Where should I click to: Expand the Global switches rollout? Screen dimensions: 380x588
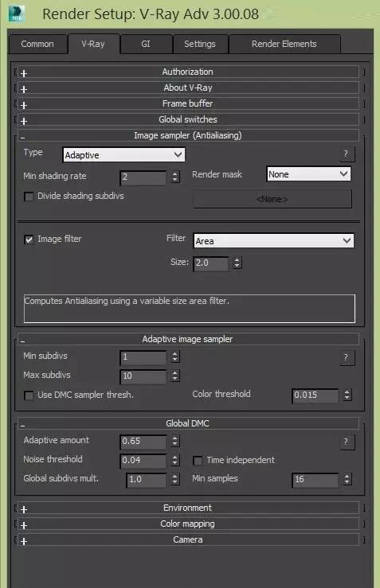pos(188,119)
